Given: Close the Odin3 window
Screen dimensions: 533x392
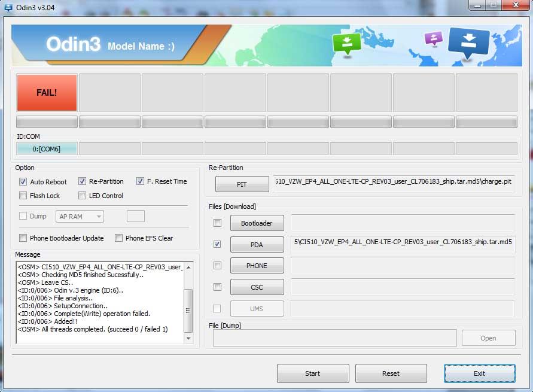Looking at the screenshot, I should coord(516,5).
